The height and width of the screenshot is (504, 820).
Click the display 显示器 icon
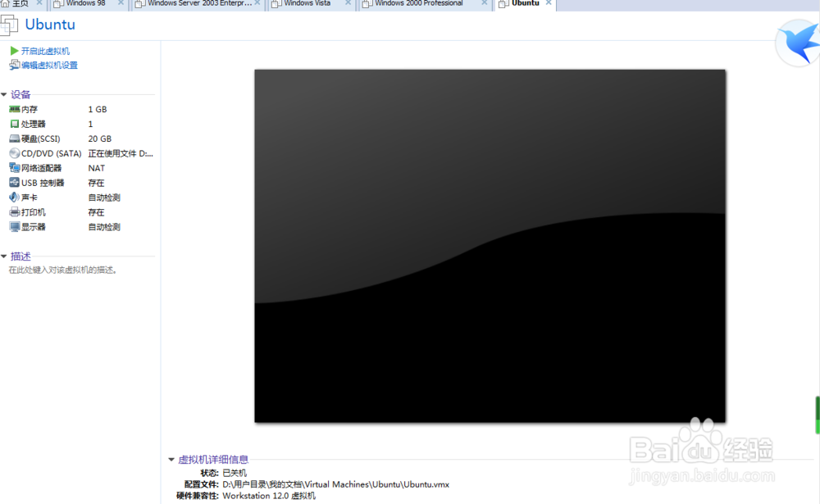(14, 227)
